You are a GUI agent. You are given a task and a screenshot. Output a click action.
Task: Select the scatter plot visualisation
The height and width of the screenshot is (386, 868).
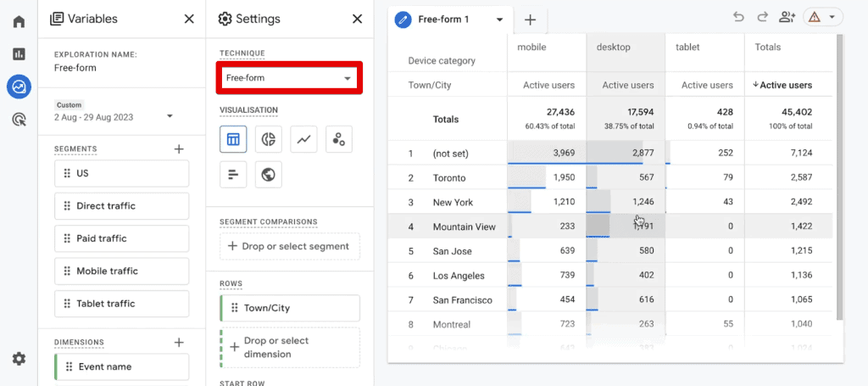click(339, 139)
